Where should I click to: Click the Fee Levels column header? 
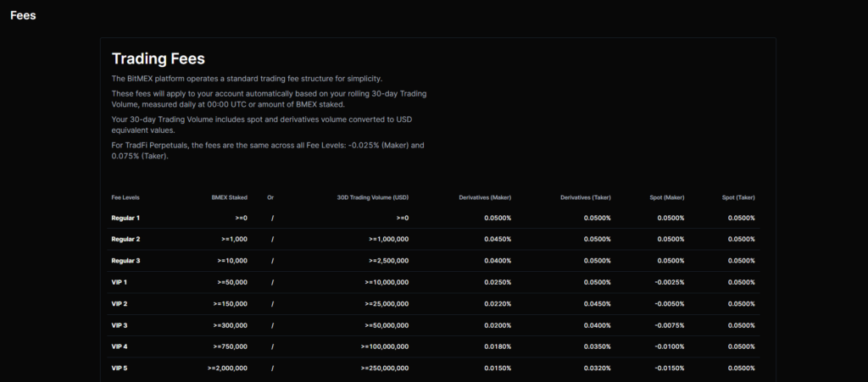pyautogui.click(x=125, y=197)
